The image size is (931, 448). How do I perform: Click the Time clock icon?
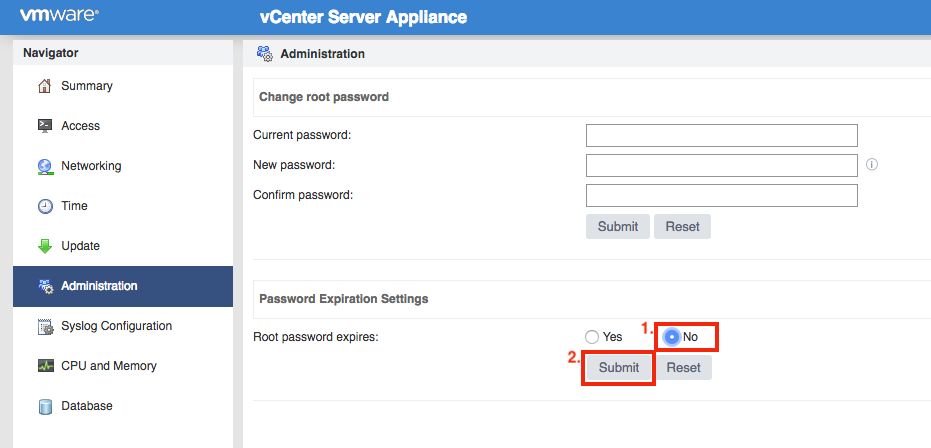[x=45, y=206]
